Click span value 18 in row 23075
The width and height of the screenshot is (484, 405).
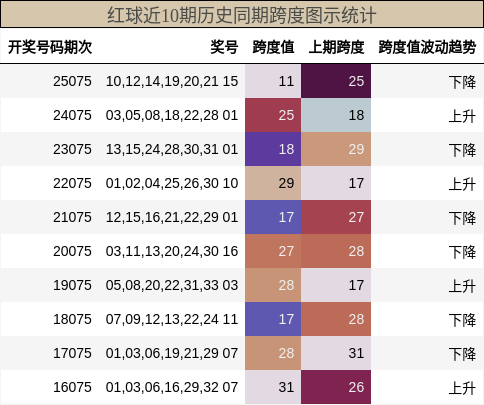point(273,149)
